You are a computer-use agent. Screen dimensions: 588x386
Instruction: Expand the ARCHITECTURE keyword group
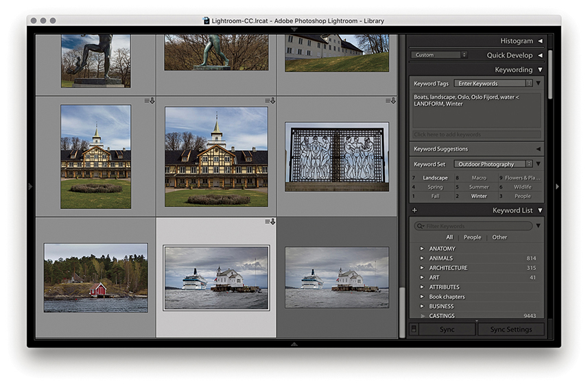pos(422,268)
